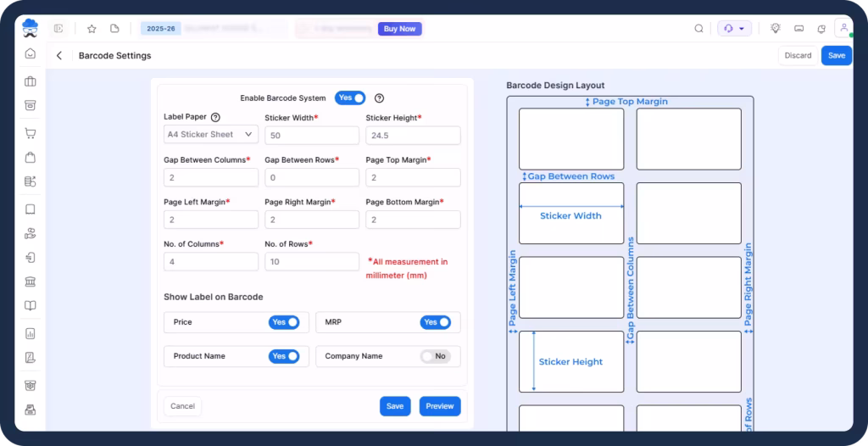Image resolution: width=868 pixels, height=446 pixels.
Task: Toggle the sidebar collapse icon
Action: point(58,28)
